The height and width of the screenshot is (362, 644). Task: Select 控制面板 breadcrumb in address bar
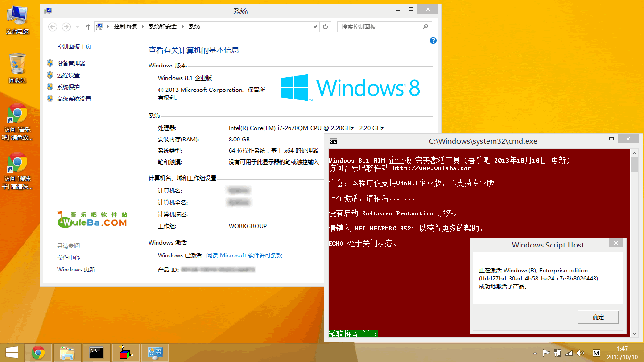tap(125, 27)
